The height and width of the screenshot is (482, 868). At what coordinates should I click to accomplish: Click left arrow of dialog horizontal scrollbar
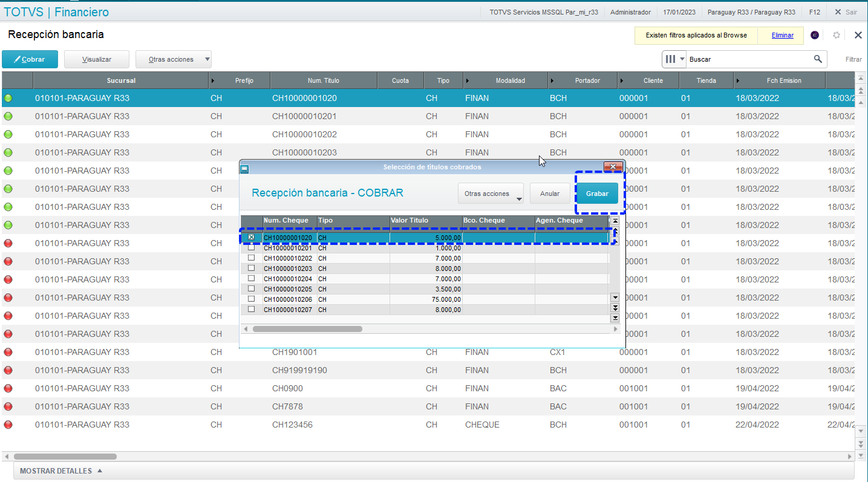(x=246, y=329)
